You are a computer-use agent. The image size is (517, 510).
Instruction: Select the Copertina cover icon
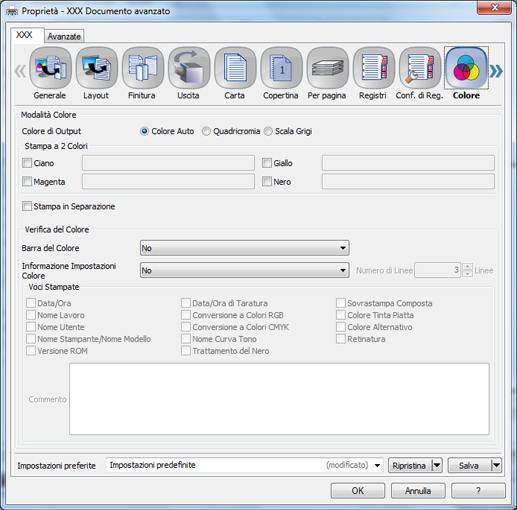click(x=281, y=69)
